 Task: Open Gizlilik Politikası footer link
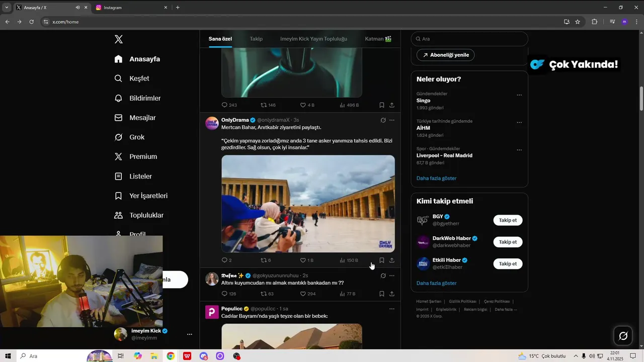463,301
